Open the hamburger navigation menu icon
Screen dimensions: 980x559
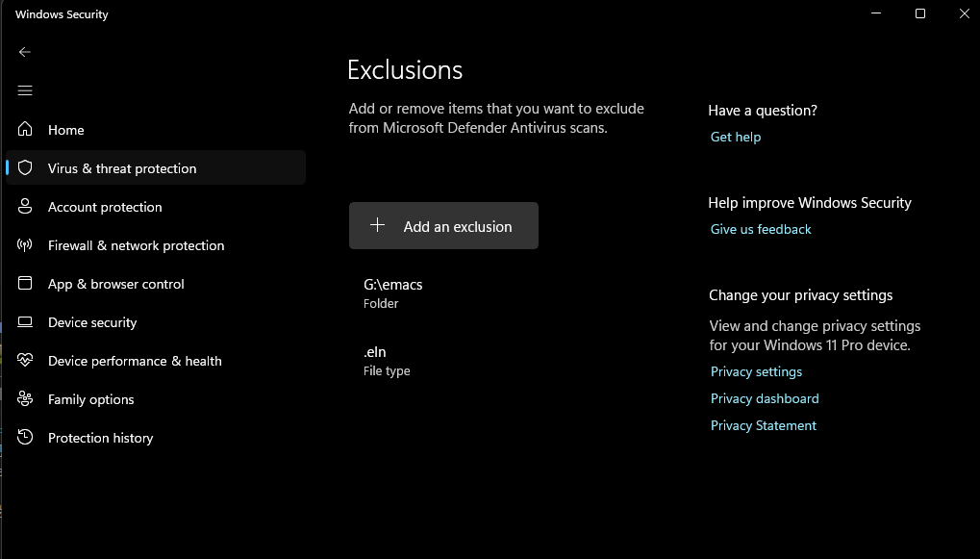pos(25,90)
